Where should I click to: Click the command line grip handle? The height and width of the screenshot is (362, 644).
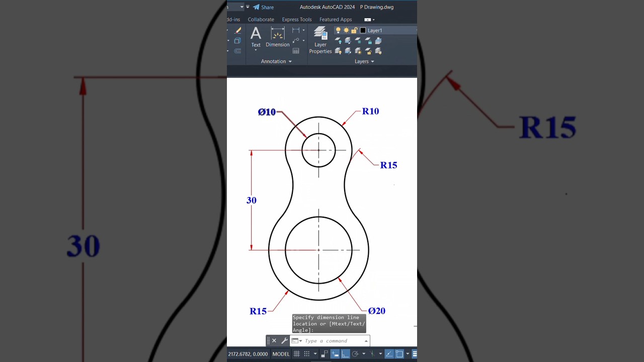[x=268, y=341]
